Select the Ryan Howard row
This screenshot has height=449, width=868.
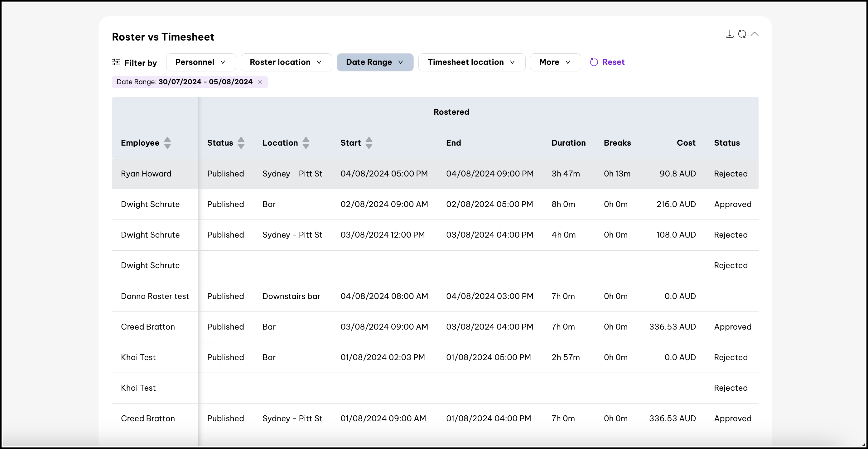tap(146, 174)
